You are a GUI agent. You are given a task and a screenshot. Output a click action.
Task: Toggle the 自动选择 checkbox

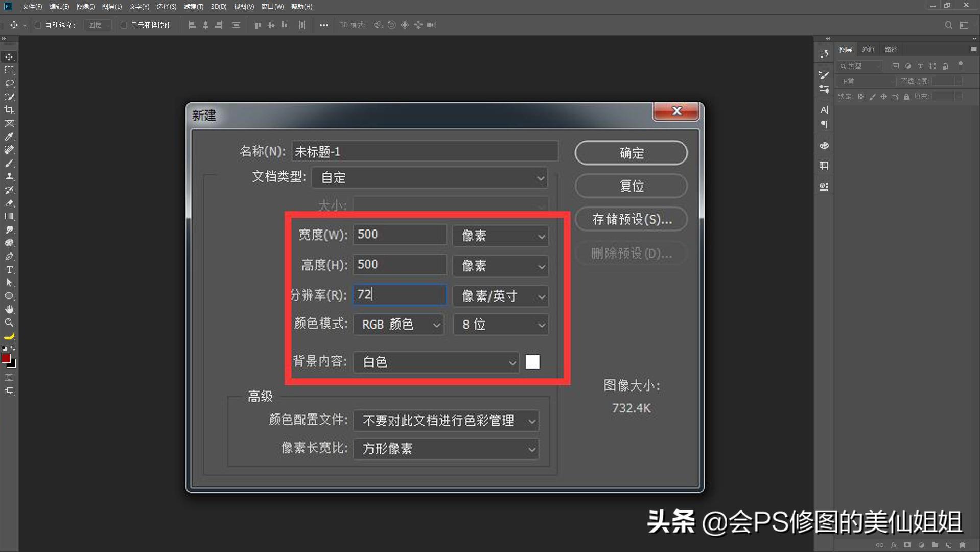point(38,25)
